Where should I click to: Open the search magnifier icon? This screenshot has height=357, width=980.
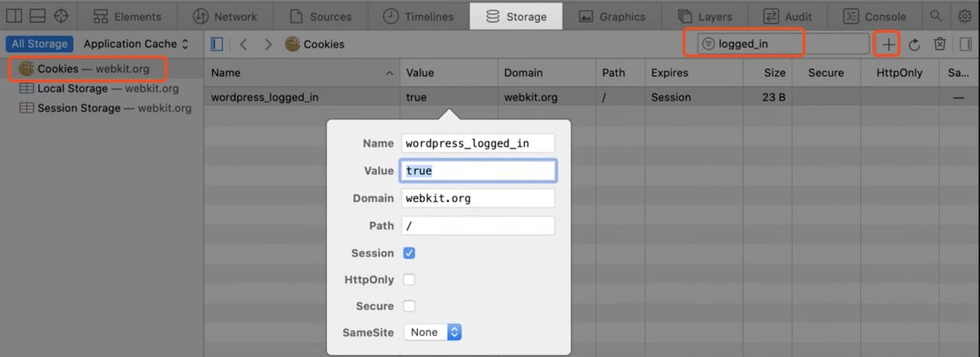(936, 16)
